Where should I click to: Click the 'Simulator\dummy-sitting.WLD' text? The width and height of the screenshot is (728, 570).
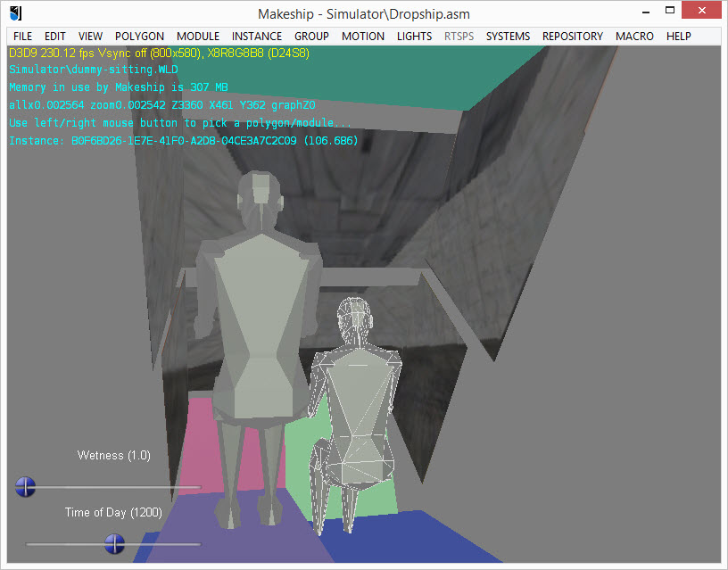pos(94,70)
